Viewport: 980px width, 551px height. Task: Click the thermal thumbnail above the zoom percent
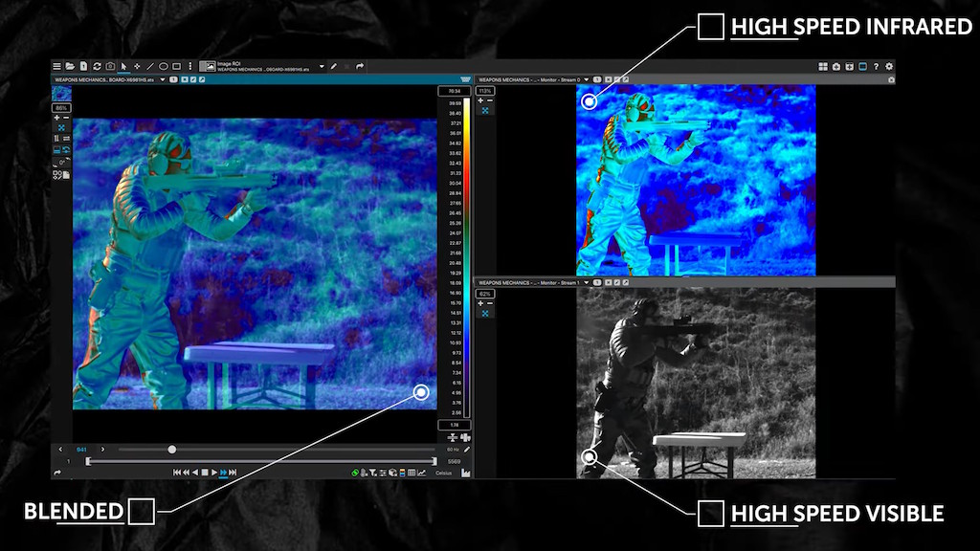coord(61,94)
